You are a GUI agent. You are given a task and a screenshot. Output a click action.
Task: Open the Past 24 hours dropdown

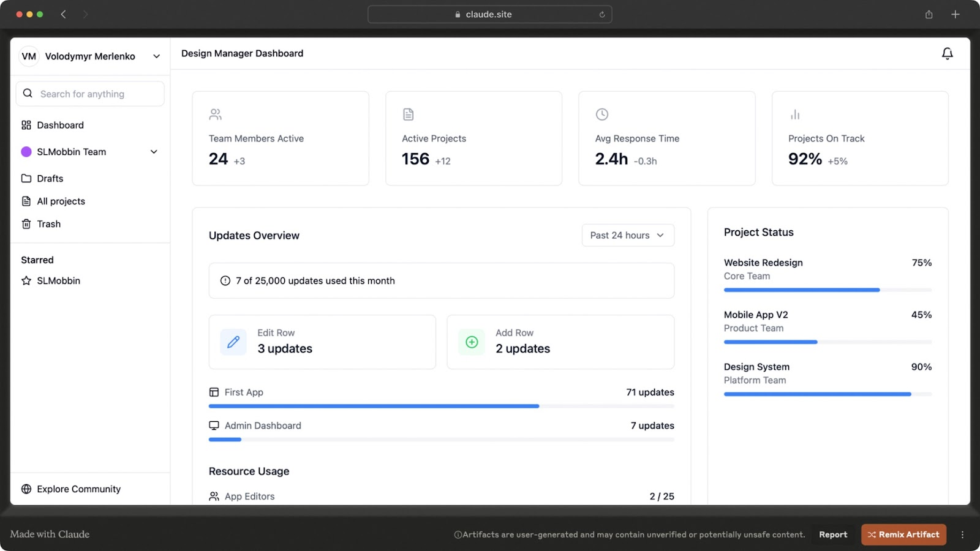coord(627,236)
